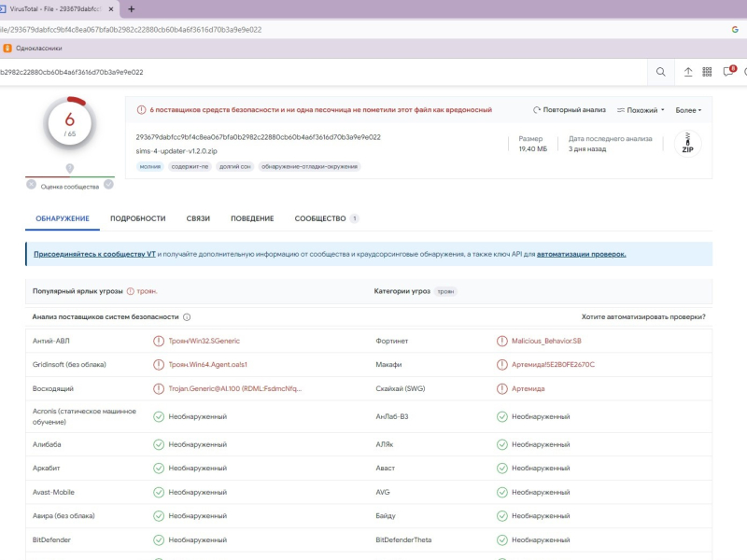
Task: Expand the Более dropdown menu
Action: pyautogui.click(x=688, y=110)
